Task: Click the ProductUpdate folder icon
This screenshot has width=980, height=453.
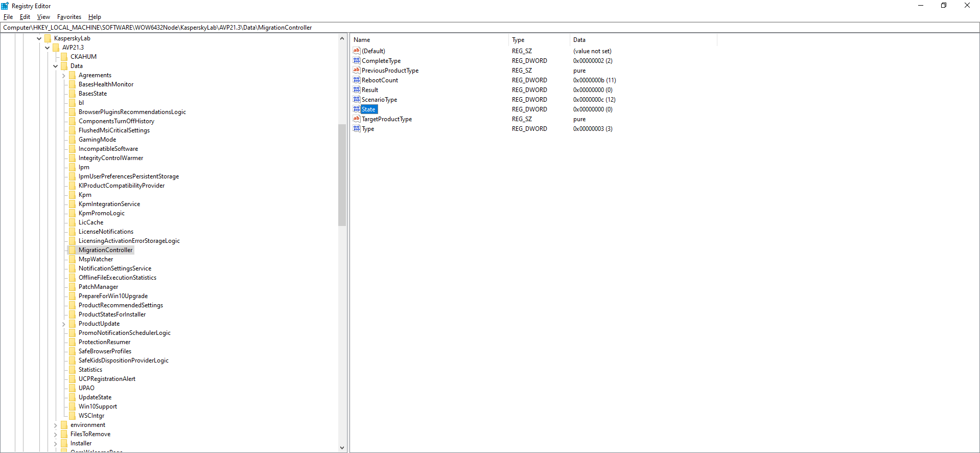Action: pos(73,324)
